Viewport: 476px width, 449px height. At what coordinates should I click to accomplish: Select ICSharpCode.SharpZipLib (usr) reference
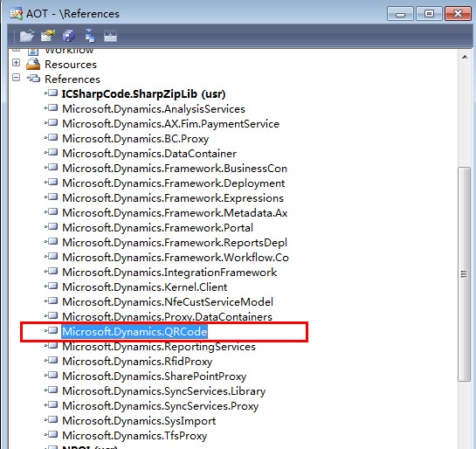pos(143,94)
